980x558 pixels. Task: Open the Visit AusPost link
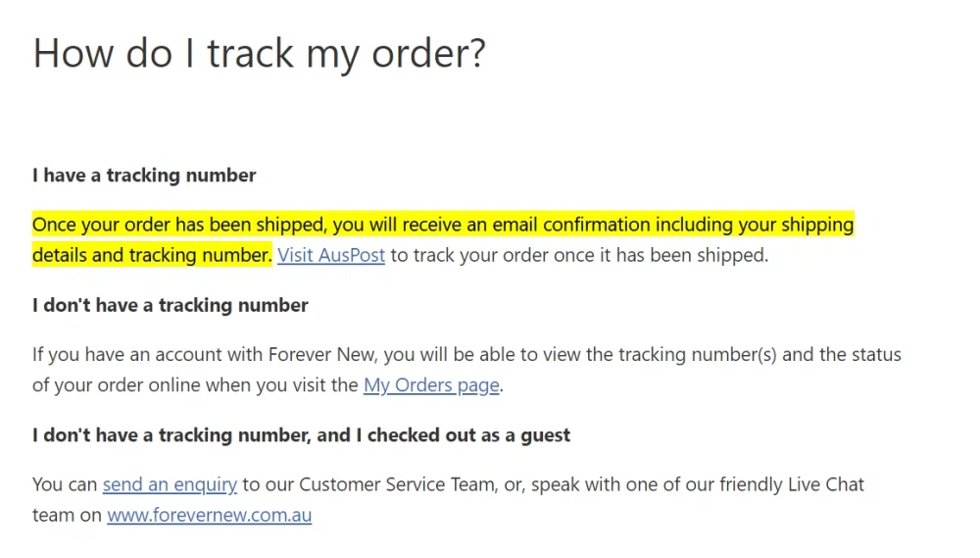[331, 255]
